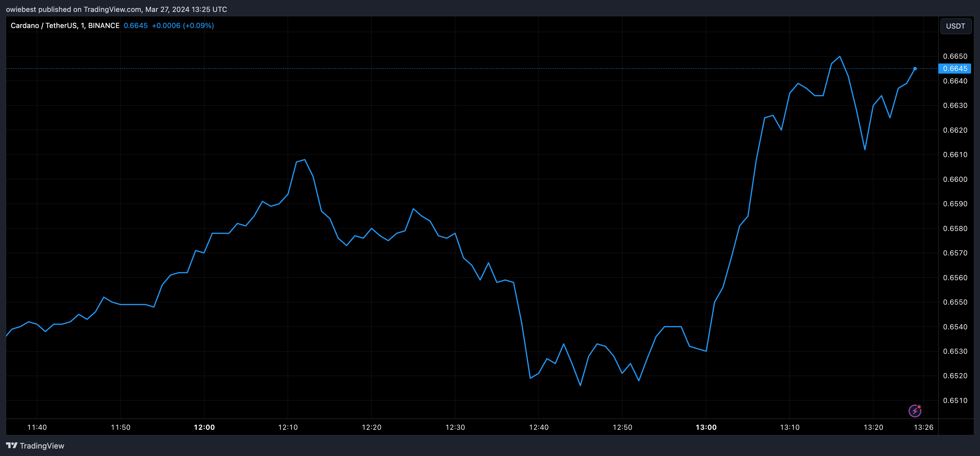
Task: Click the 0.6630 price axis label
Action: (955, 105)
